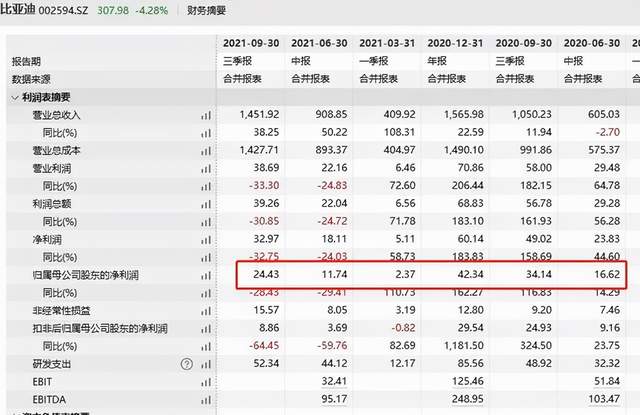Collapse the 利润表摘要 section
This screenshot has height=415, width=640.
[15, 98]
